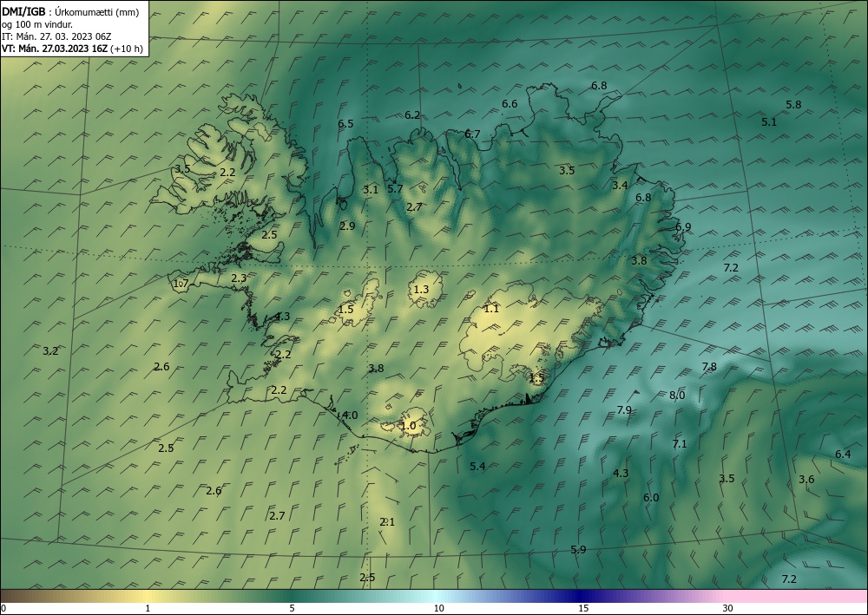Image resolution: width=868 pixels, height=615 pixels.
Task: Click the 6.9 value on the map
Action: pyautogui.click(x=683, y=226)
